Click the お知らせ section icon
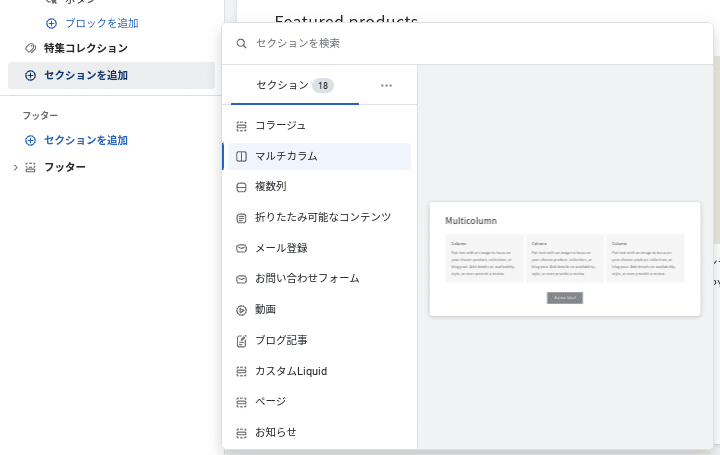This screenshot has width=720, height=455. click(x=241, y=433)
